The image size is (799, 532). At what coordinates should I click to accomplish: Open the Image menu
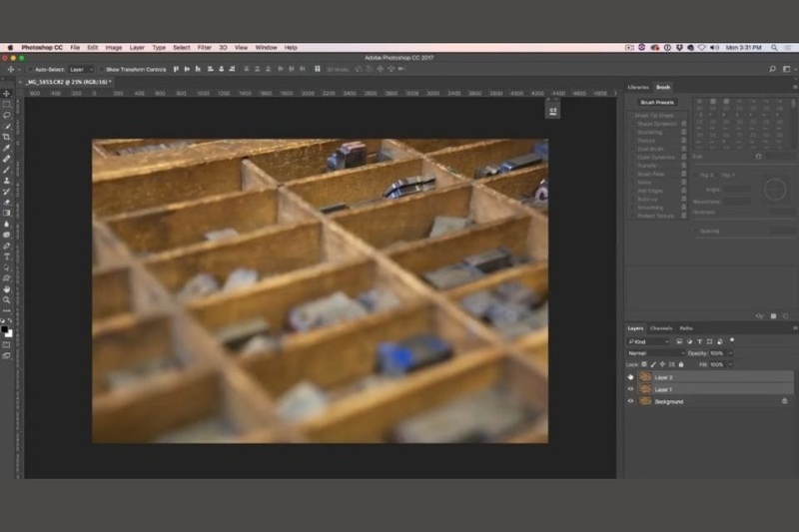tap(113, 47)
